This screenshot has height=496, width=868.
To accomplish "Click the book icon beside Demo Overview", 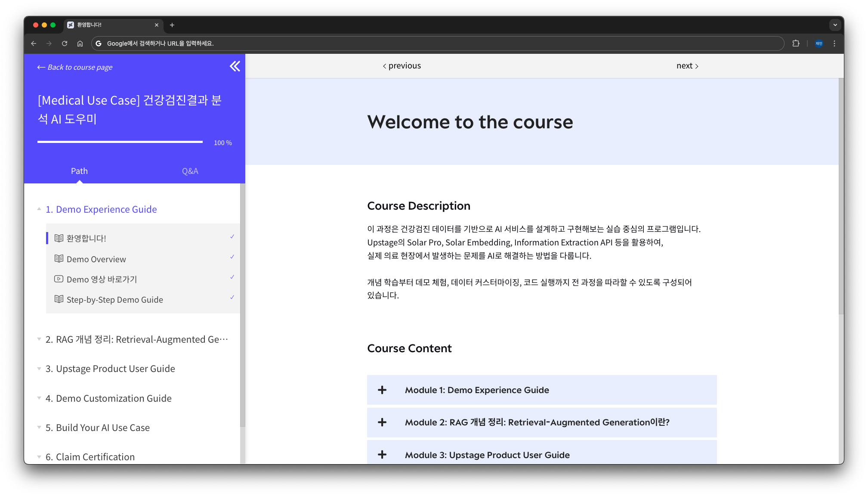I will pyautogui.click(x=59, y=259).
